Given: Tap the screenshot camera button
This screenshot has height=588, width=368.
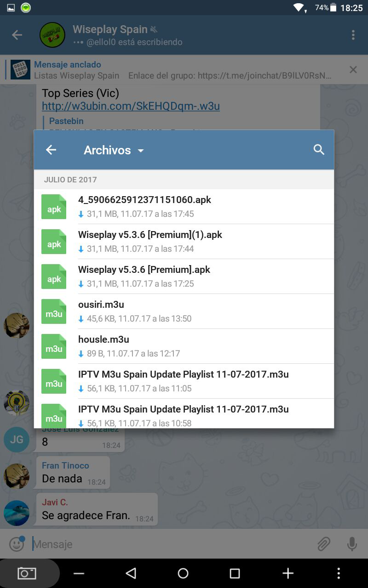Looking at the screenshot, I should (x=27, y=573).
